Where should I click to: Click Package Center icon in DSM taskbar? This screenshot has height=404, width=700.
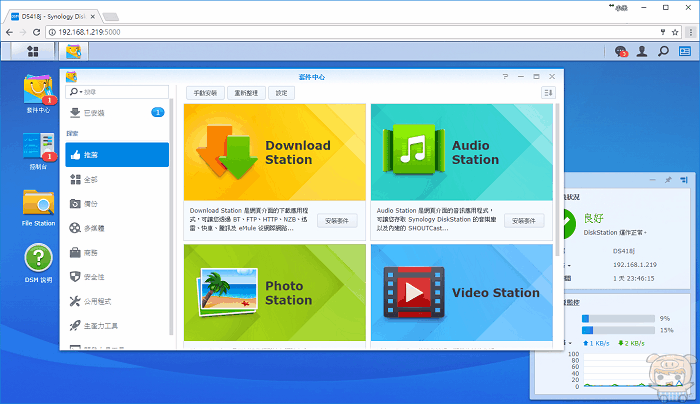[74, 51]
